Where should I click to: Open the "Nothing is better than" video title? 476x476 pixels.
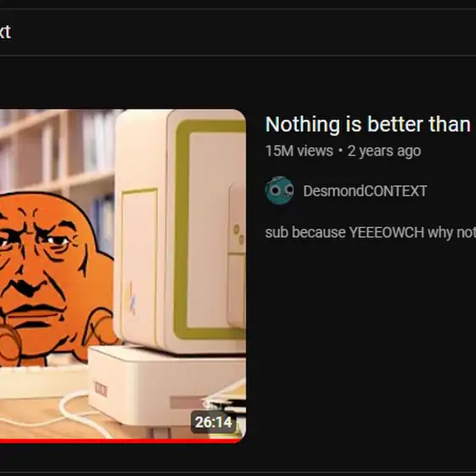point(367,124)
